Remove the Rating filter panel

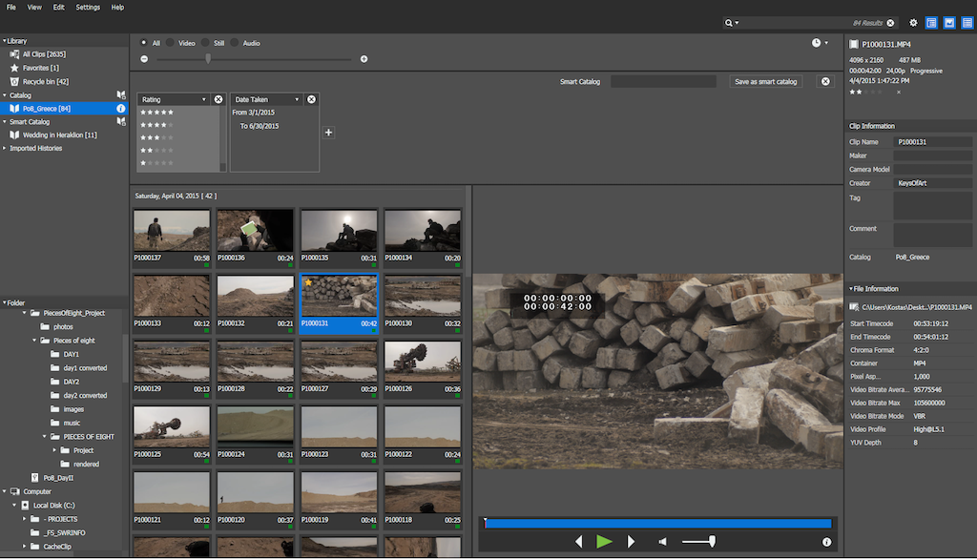218,99
